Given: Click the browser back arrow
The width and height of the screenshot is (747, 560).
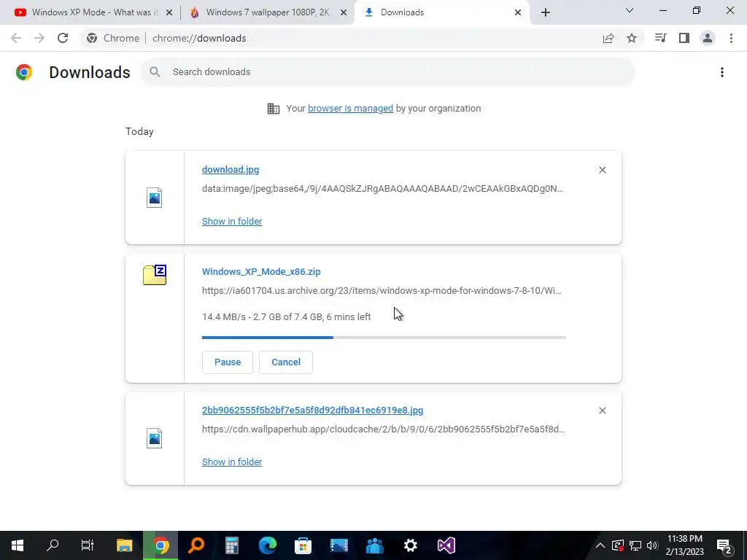Looking at the screenshot, I should pos(16,38).
